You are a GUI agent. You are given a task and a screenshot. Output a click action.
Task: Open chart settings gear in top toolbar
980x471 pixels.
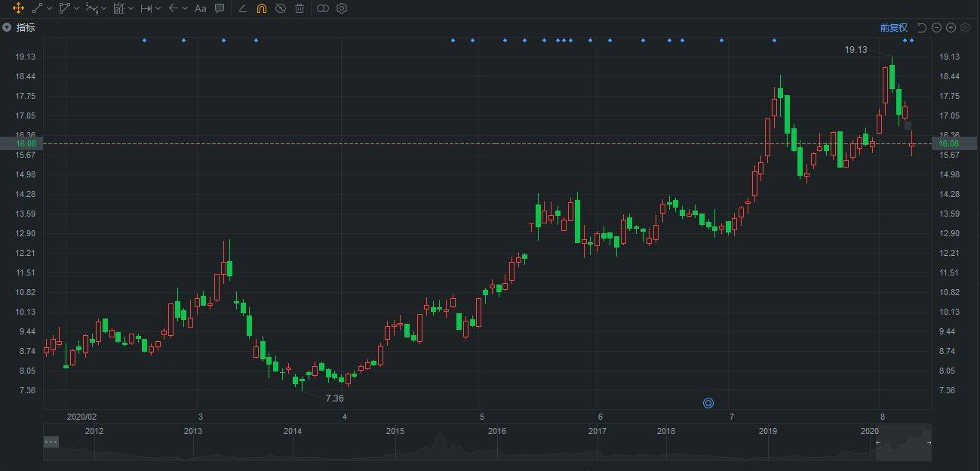point(342,8)
